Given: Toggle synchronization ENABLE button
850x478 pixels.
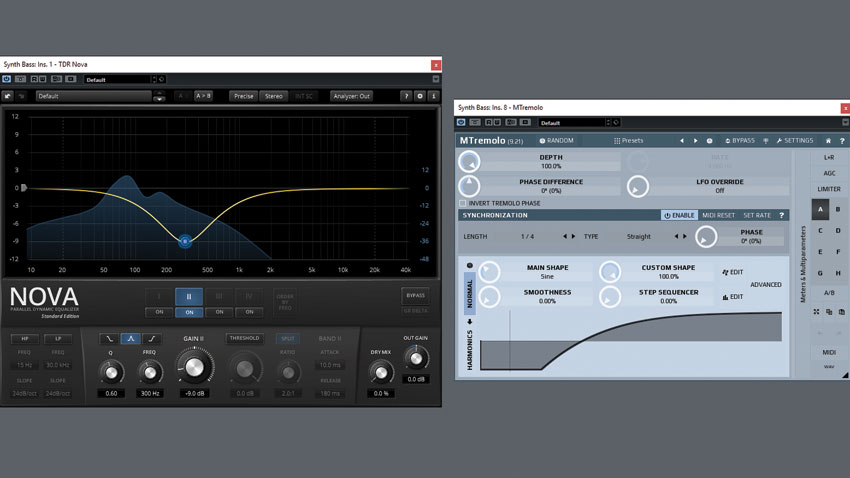Looking at the screenshot, I should click(x=679, y=215).
